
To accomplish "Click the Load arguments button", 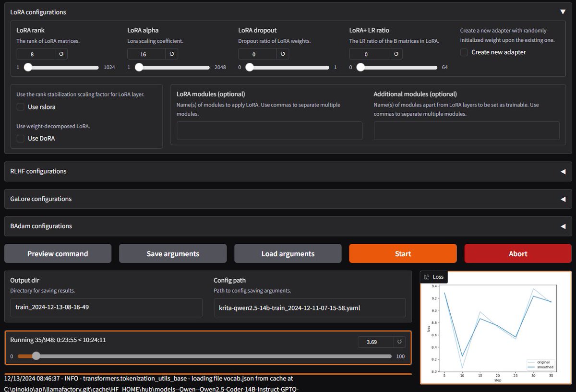I will click(x=288, y=253).
